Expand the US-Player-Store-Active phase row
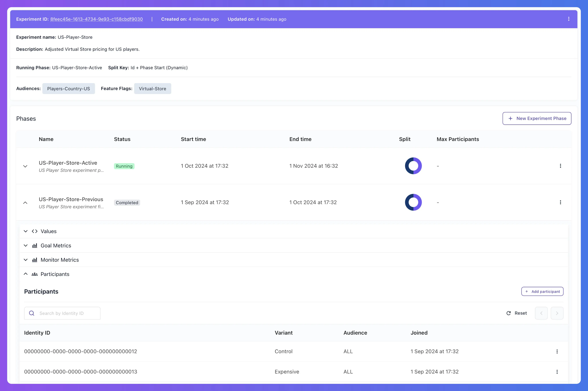This screenshot has width=588, height=391. pos(25,166)
